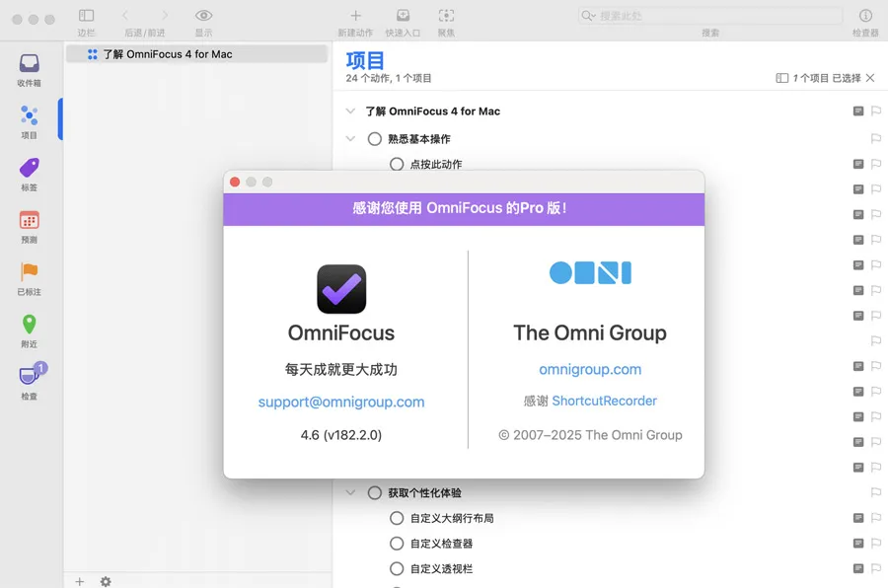Viewport: 888px width, 588px height.
Task: Collapse the 了解 OmniFocus 4 for Mac project
Action: point(350,111)
